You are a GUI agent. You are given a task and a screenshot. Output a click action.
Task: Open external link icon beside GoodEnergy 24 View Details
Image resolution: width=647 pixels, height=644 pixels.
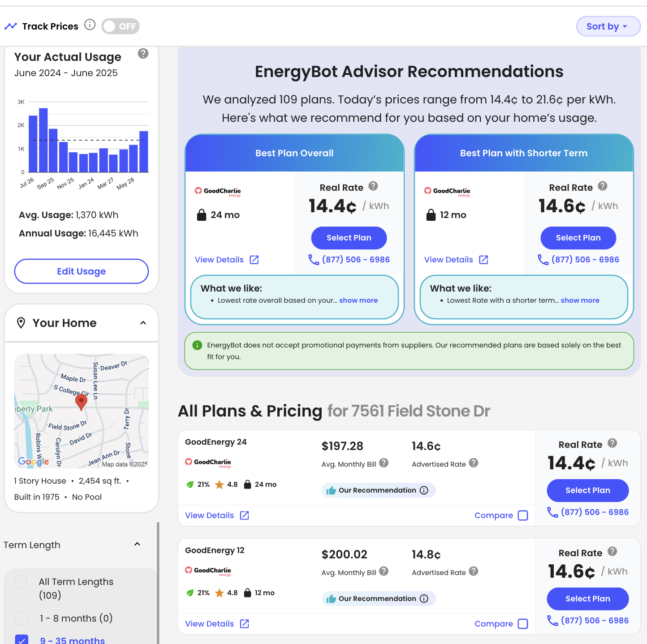(245, 515)
